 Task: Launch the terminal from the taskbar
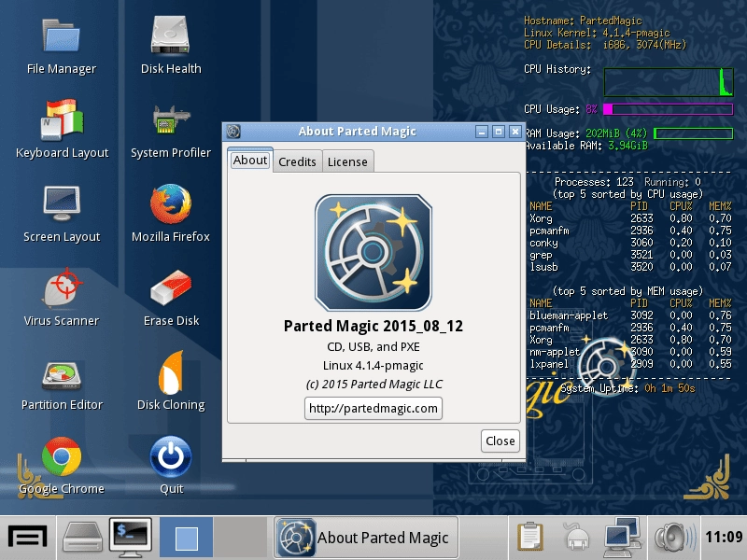[131, 538]
